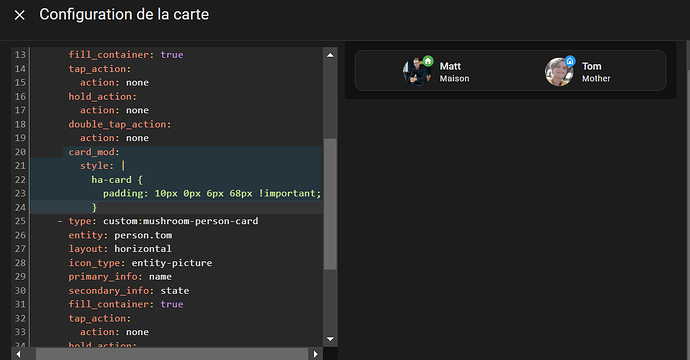Click the 'Mother' state text under Tom

point(596,78)
